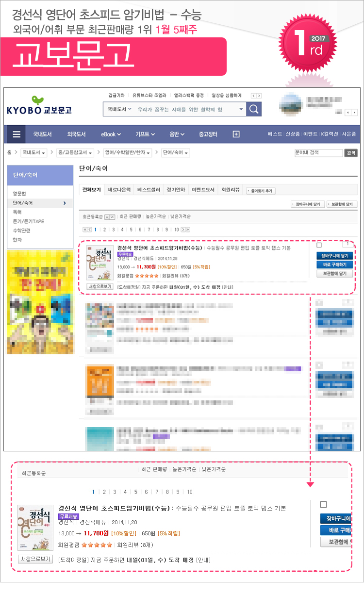Click 분야내 검색 input field

tap(318, 152)
